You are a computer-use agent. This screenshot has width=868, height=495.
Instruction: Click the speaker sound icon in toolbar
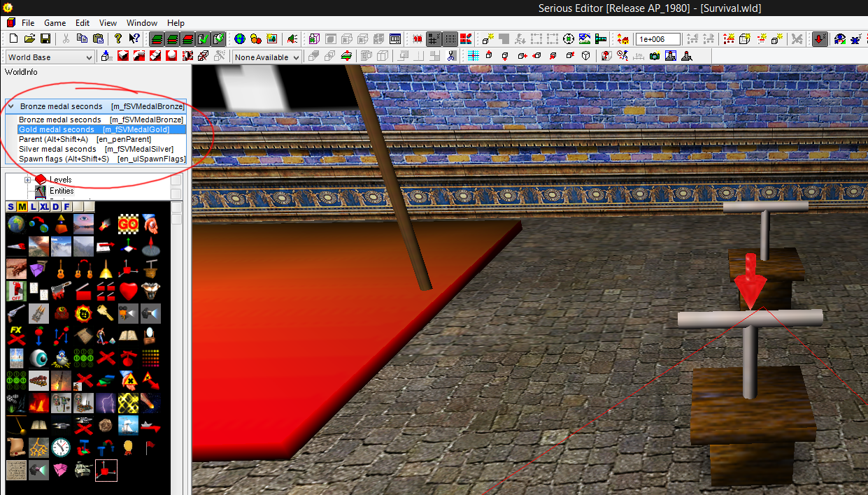pos(292,39)
